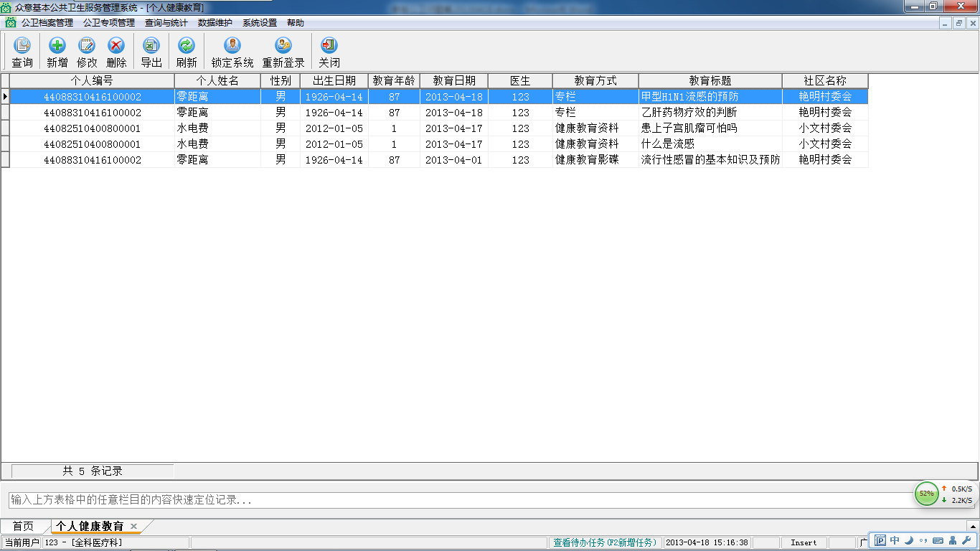
Task: Click the 新增 green plus icon
Action: [57, 46]
